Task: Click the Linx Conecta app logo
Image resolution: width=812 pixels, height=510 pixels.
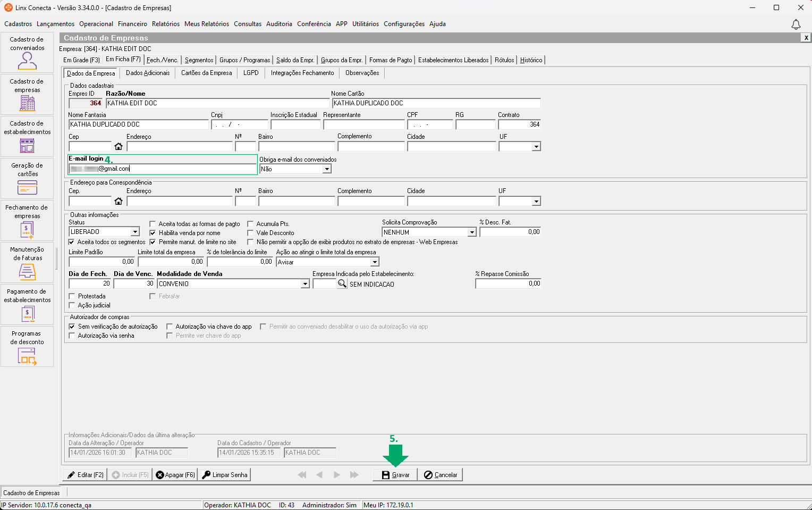Action: coord(8,7)
